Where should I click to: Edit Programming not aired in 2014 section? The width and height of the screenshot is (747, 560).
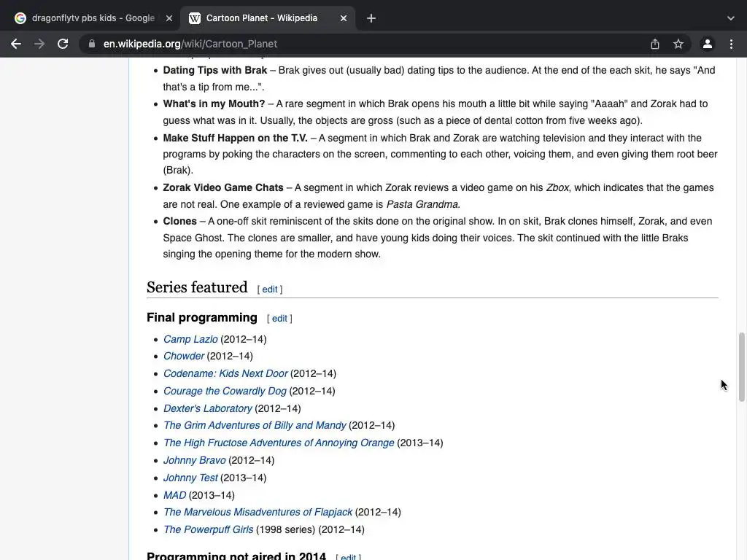[x=348, y=556]
